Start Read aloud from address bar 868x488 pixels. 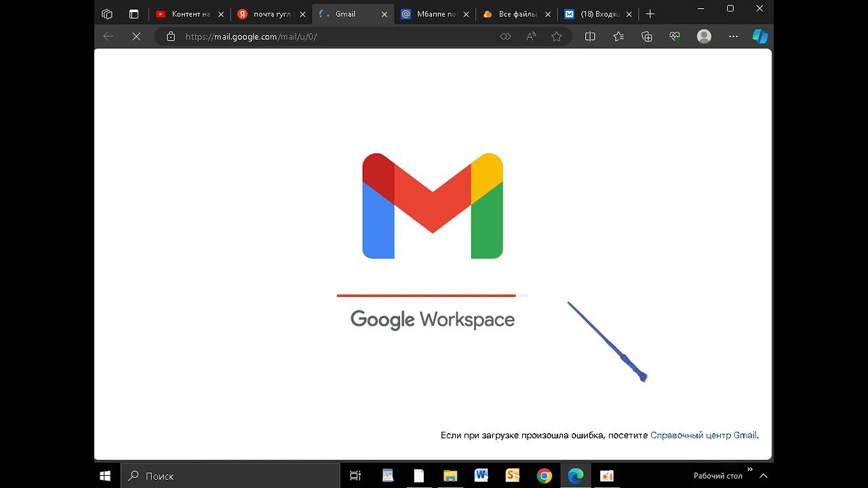pos(531,37)
